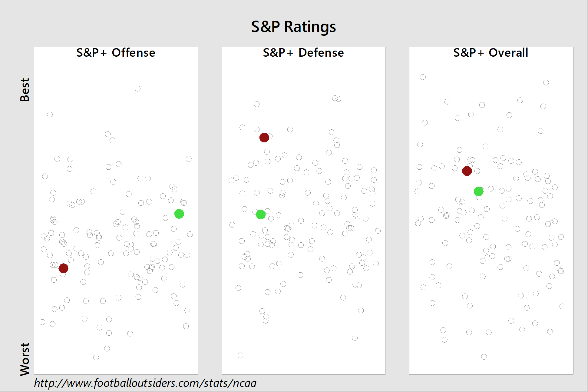Select the lowest data point in S&P+ Offense
This screenshot has width=588, height=392.
pyautogui.click(x=96, y=357)
